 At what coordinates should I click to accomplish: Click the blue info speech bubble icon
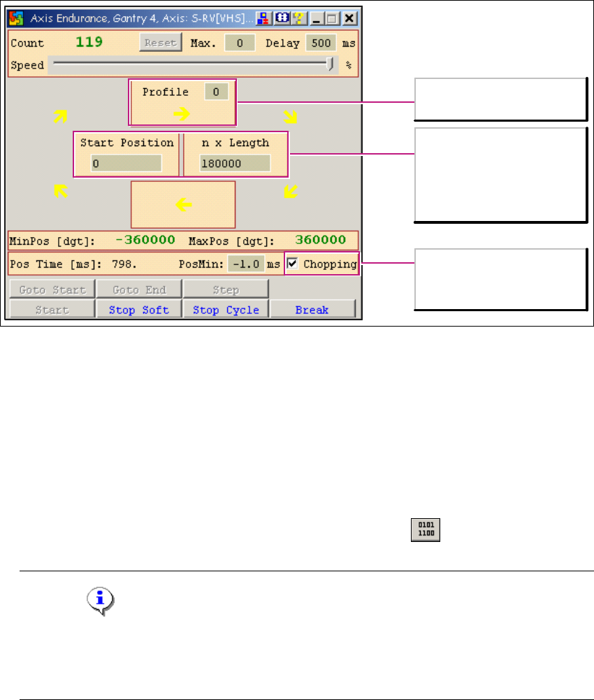point(101,601)
